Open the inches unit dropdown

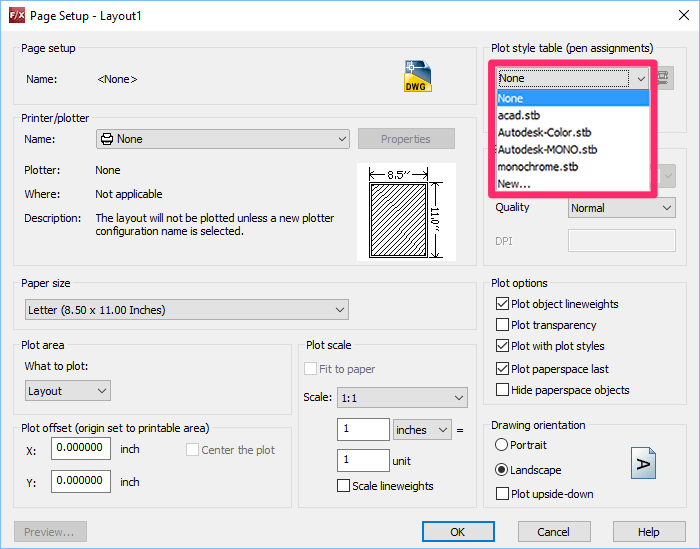422,430
